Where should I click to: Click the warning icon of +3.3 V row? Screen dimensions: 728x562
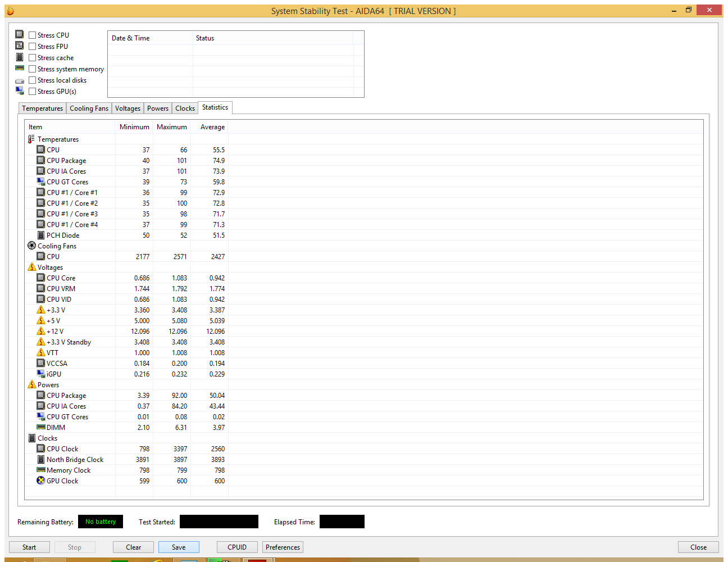pyautogui.click(x=40, y=310)
